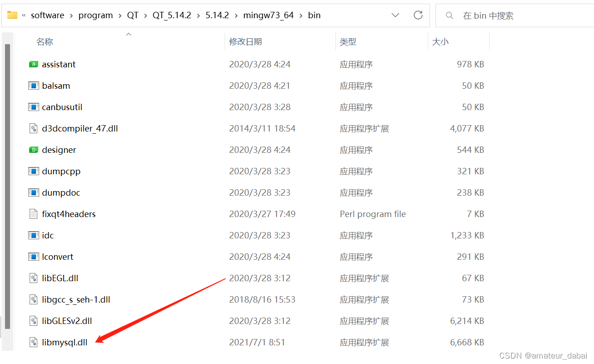
Task: Navigate to program folder in breadcrumb
Action: 96,15
